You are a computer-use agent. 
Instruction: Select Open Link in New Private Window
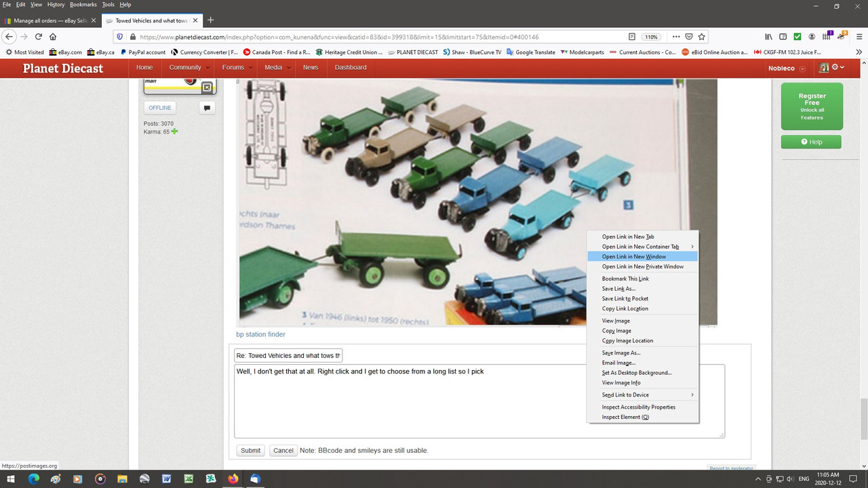coord(642,266)
